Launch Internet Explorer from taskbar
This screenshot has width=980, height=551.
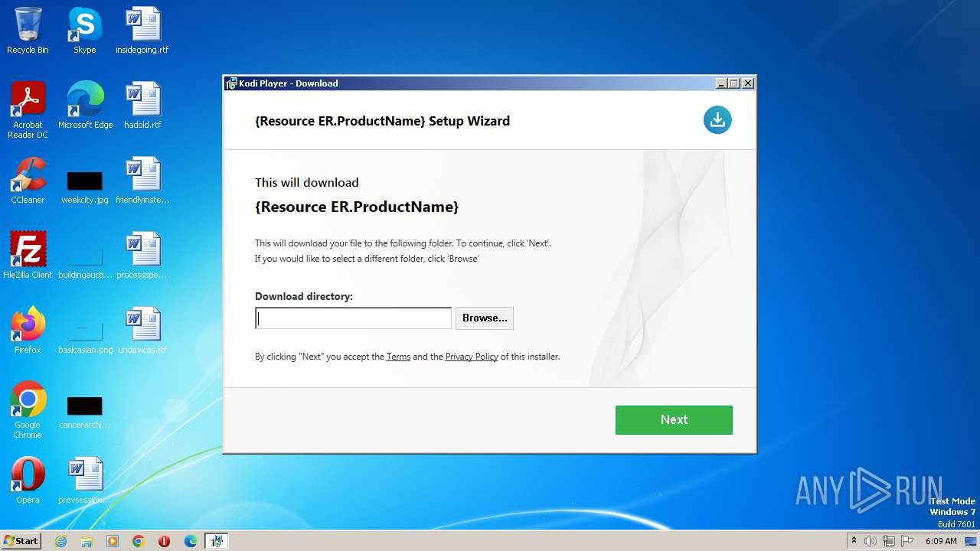[60, 541]
